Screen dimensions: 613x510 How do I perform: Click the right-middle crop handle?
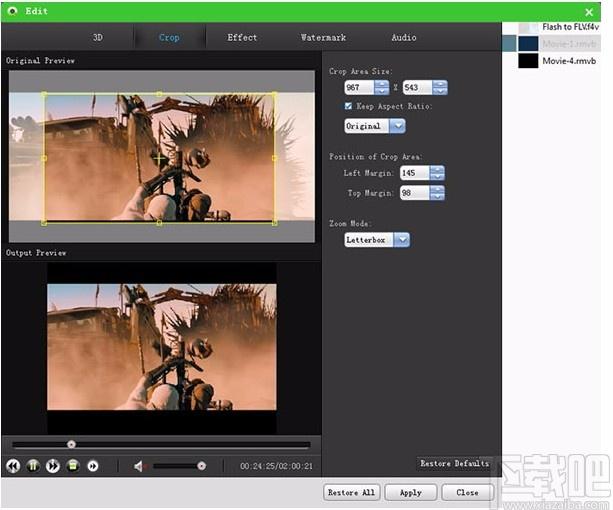[x=274, y=158]
